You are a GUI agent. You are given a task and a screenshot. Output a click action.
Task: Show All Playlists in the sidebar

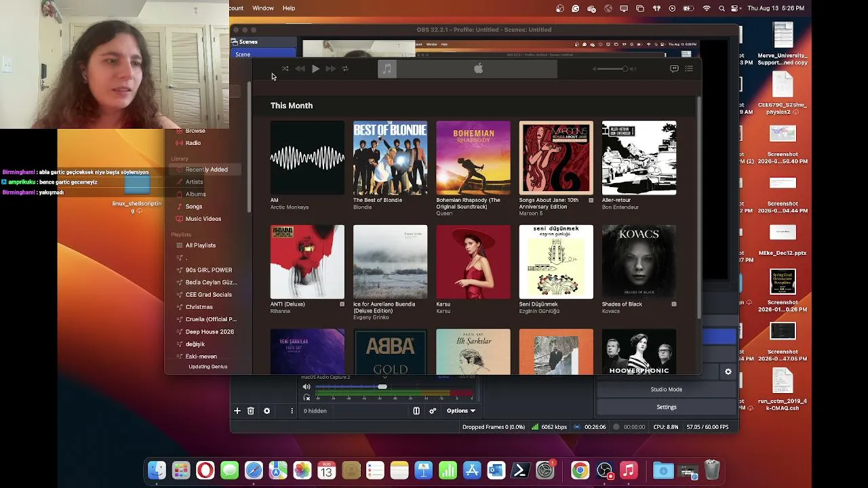click(201, 245)
